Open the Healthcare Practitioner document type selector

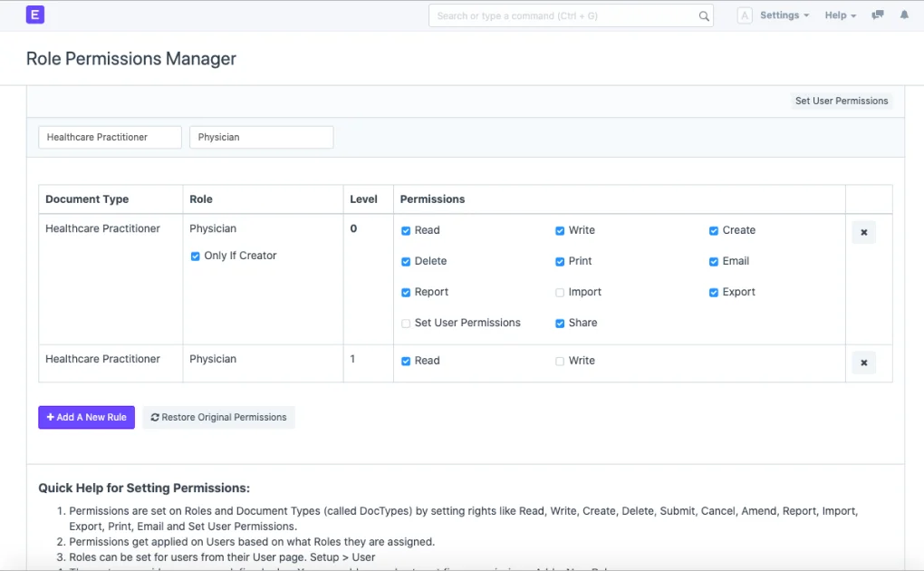(109, 137)
